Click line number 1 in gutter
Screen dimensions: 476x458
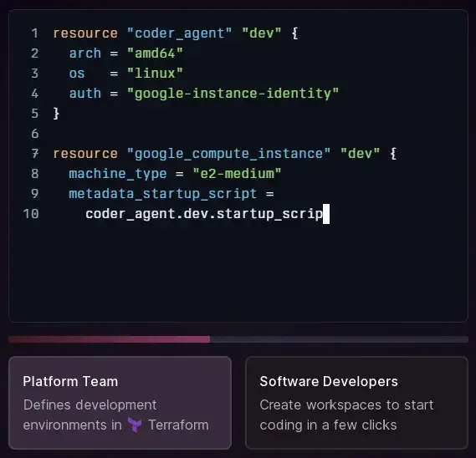(34, 33)
